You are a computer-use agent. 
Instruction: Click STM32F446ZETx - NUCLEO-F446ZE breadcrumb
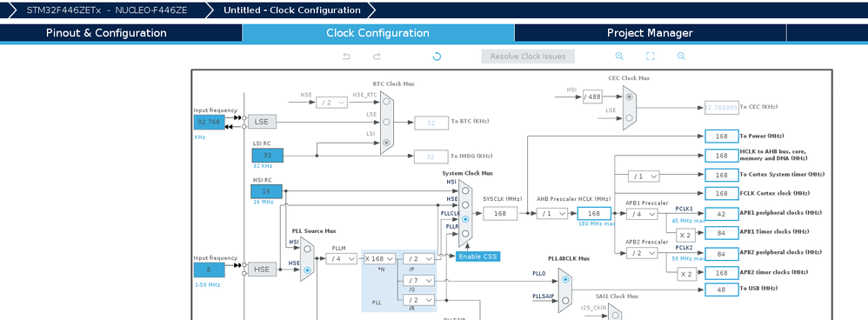point(106,10)
